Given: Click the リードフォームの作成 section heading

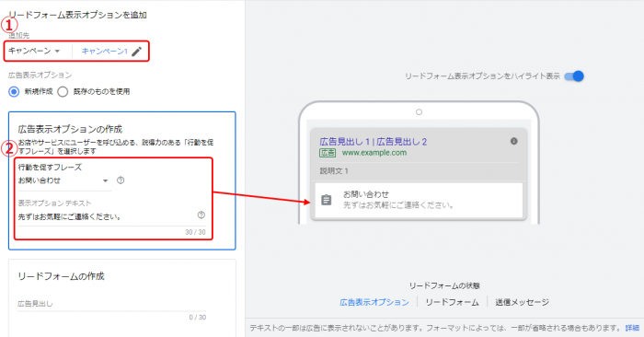Looking at the screenshot, I should click(61, 276).
